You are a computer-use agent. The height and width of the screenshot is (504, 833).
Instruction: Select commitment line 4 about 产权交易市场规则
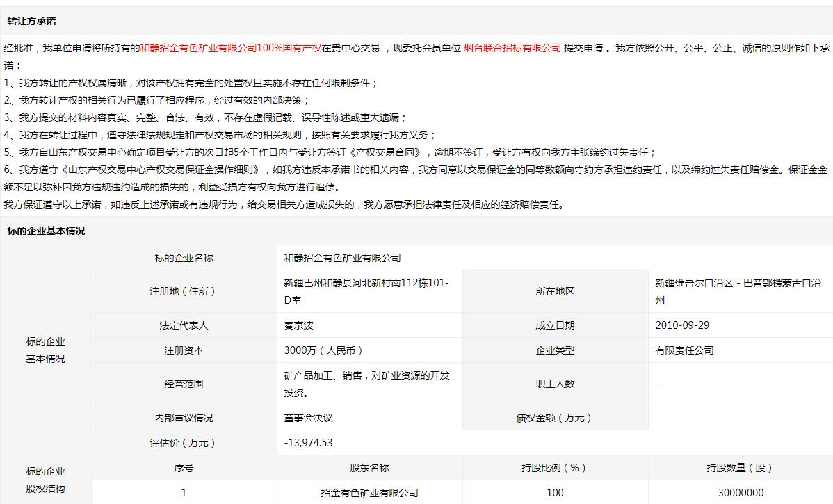[x=220, y=136]
